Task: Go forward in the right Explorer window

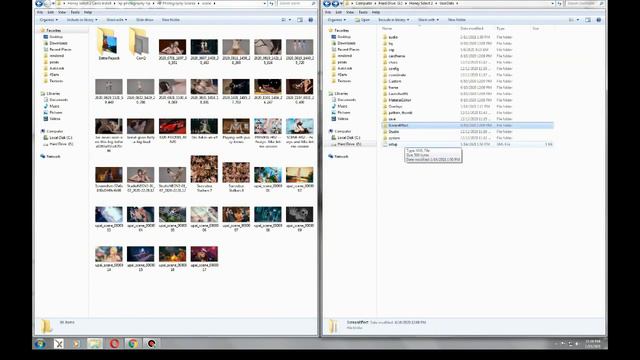Action: (x=336, y=3)
